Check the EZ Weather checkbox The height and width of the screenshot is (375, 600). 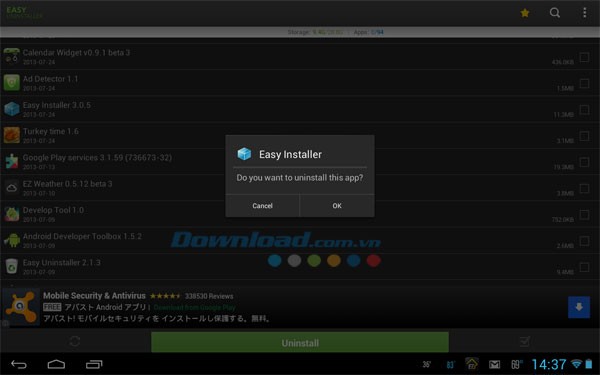(584, 189)
